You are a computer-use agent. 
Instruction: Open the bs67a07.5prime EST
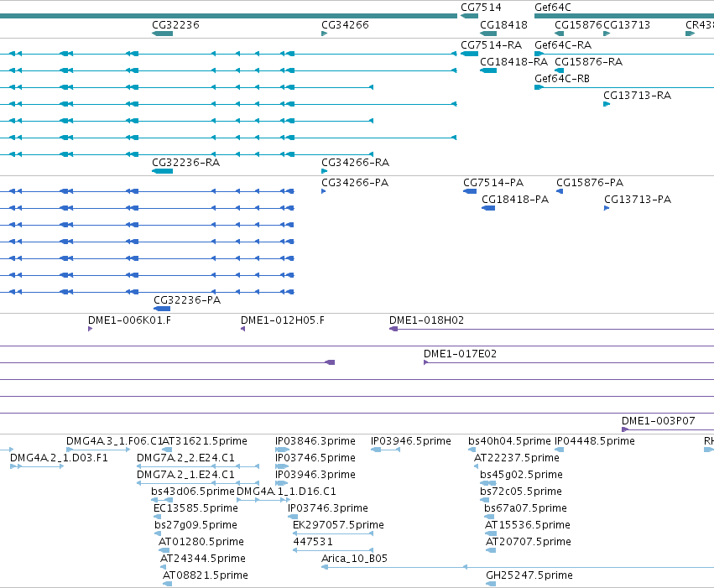pyautogui.click(x=489, y=517)
